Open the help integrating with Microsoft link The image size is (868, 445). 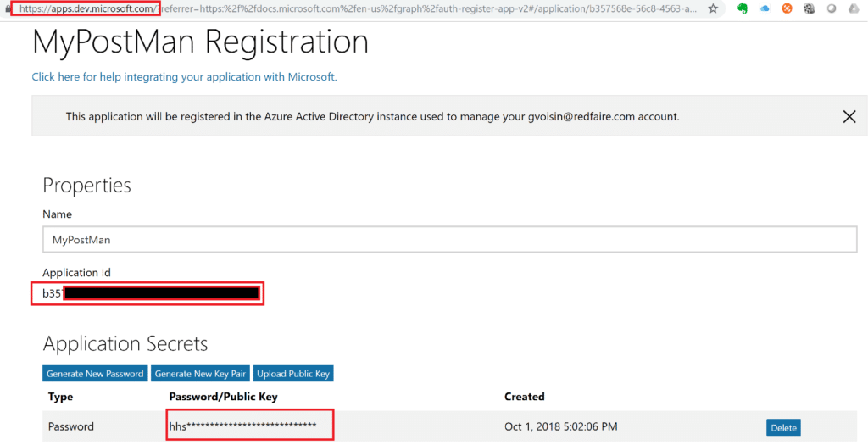coord(184,77)
